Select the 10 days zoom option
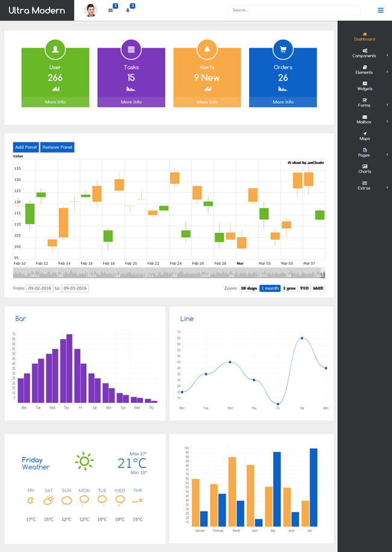Image resolution: width=392 pixels, height=552 pixels. (x=249, y=288)
